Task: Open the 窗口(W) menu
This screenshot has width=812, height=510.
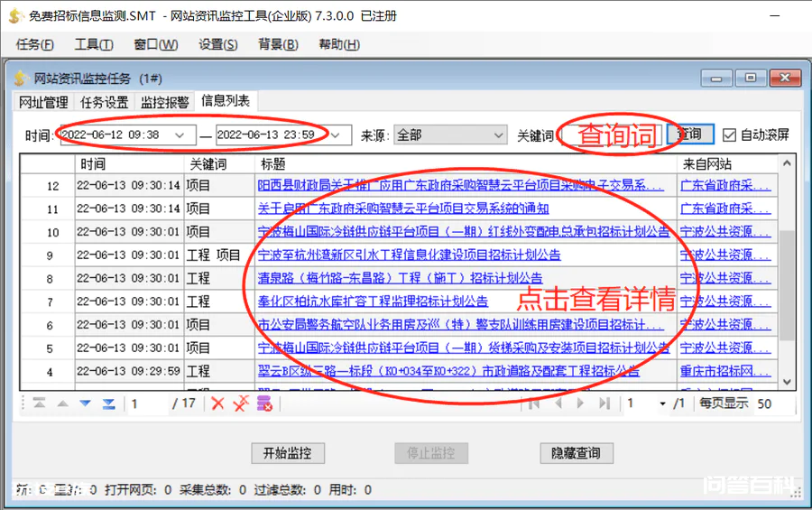Action: pos(156,44)
